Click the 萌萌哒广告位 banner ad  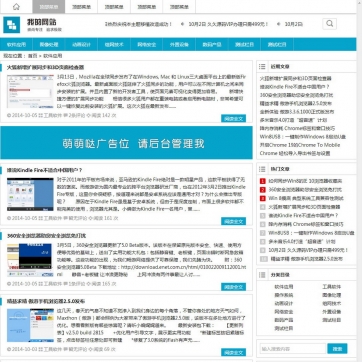[126, 143]
